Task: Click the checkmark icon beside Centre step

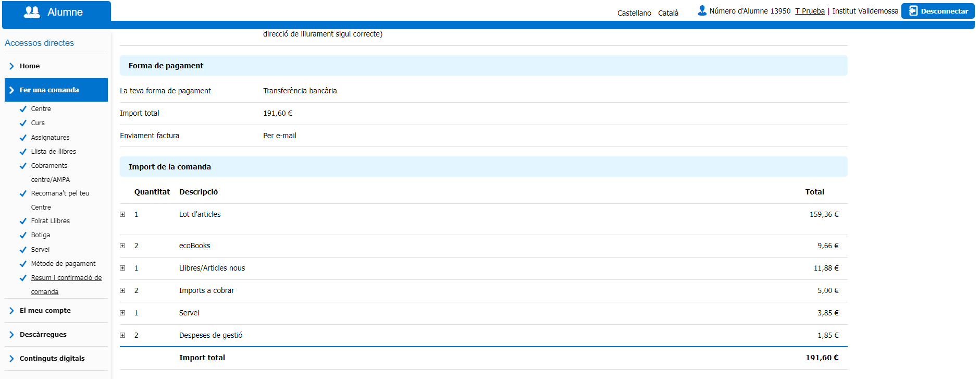Action: (x=23, y=109)
